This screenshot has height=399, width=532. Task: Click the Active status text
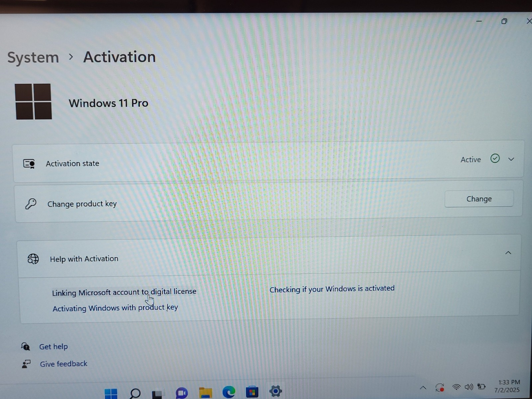pos(470,160)
